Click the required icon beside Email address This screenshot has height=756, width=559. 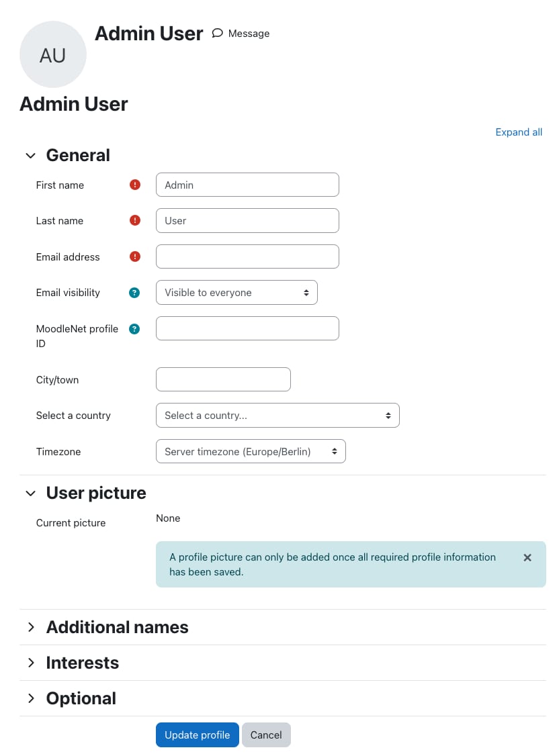tap(134, 256)
